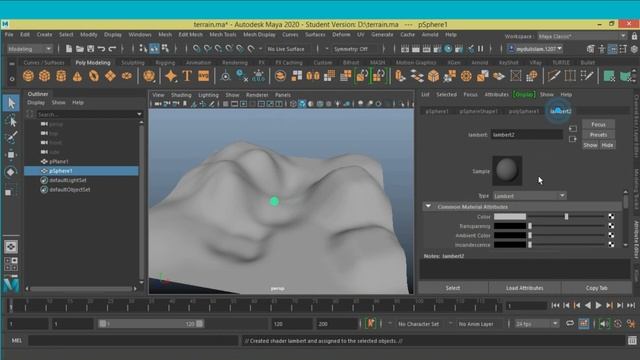This screenshot has height=360, width=640.
Task: Open the Windows menu
Action: point(140,35)
